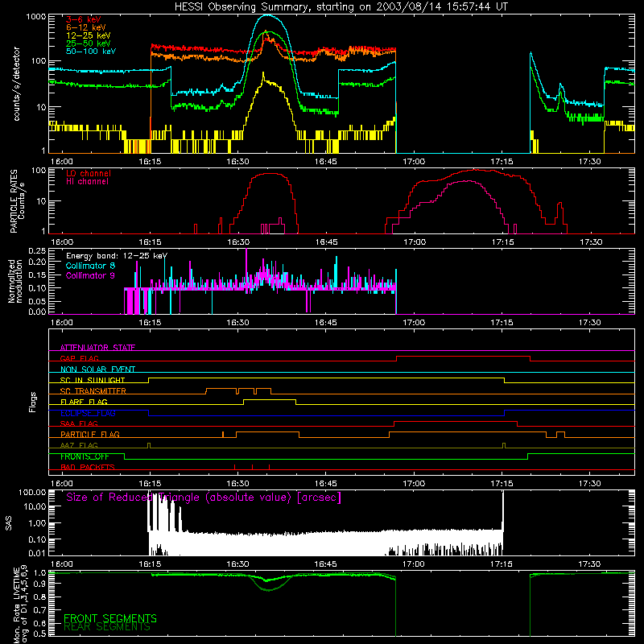Click the Normalized modulation axis label
This screenshot has height=644, width=644.
pyautogui.click(x=15, y=281)
